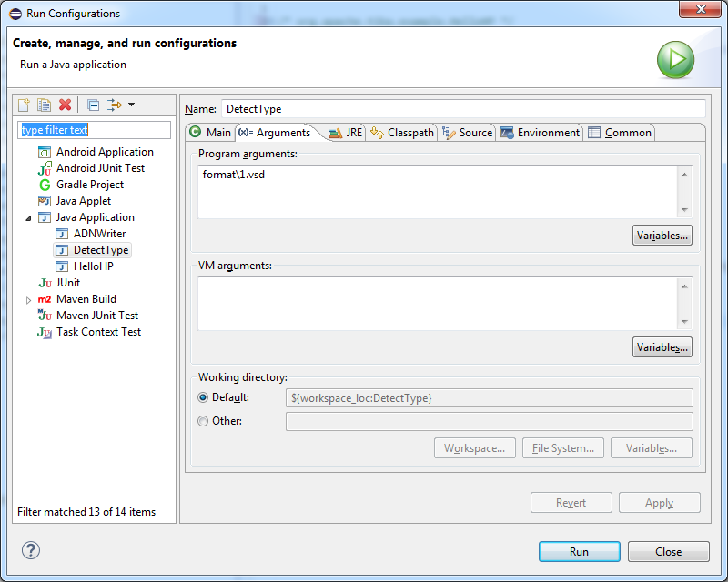Click the Name field containing DetectType
The image size is (728, 582).
(463, 109)
